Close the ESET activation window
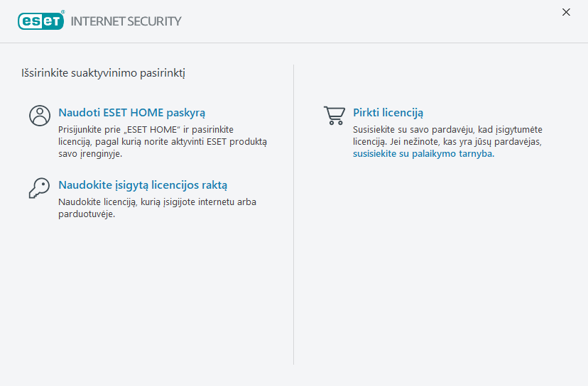The height and width of the screenshot is (386, 588). 566,12
